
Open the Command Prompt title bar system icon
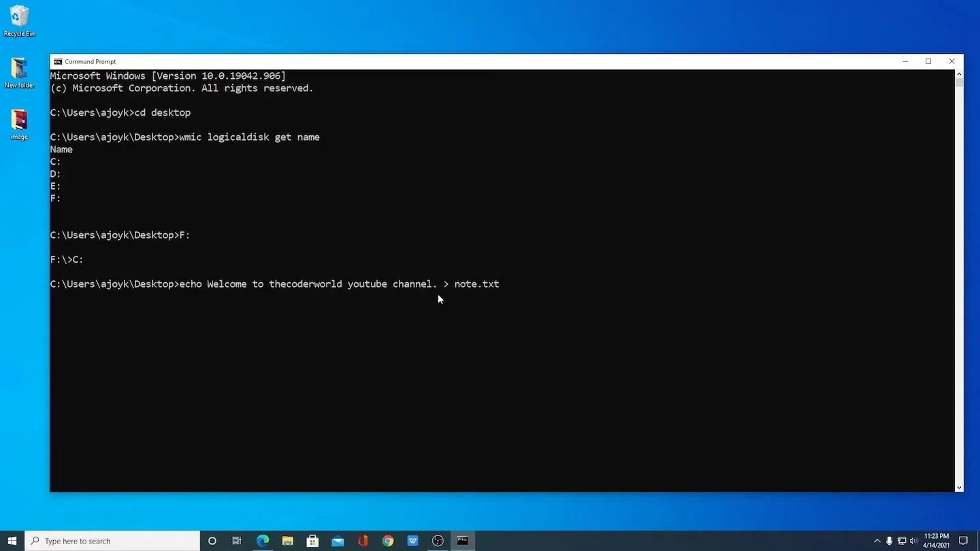click(x=58, y=61)
